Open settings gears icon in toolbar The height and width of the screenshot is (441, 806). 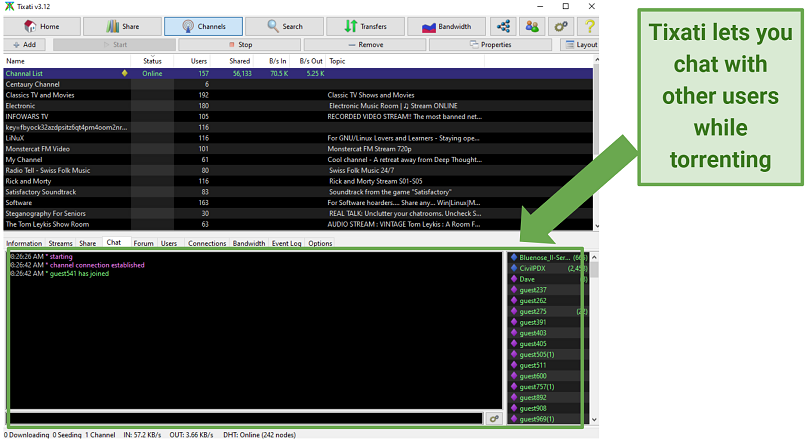[561, 26]
